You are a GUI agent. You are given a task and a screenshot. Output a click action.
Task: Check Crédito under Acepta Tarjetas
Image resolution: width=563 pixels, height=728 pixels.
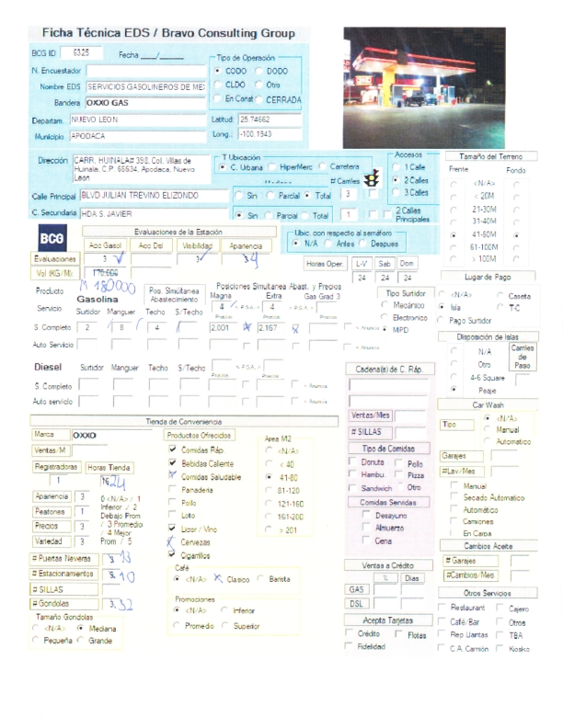pos(349,632)
